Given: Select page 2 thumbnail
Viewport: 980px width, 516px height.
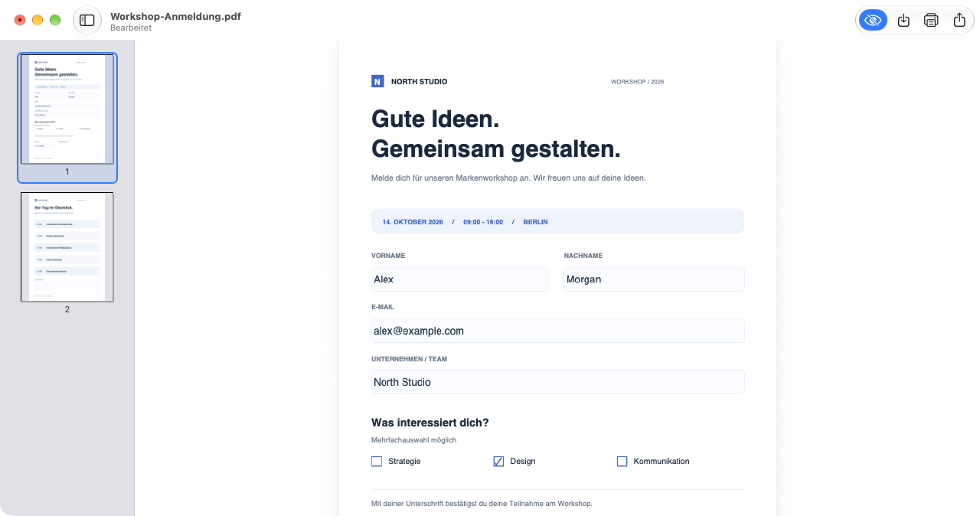Looking at the screenshot, I should click(x=67, y=247).
